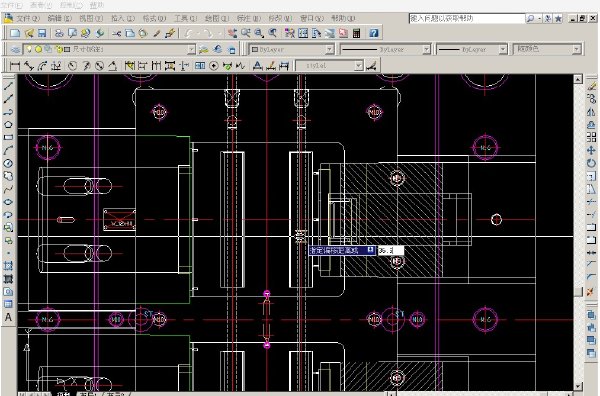Expand the layer name dropdown
The image size is (600, 396).
[x=191, y=49]
